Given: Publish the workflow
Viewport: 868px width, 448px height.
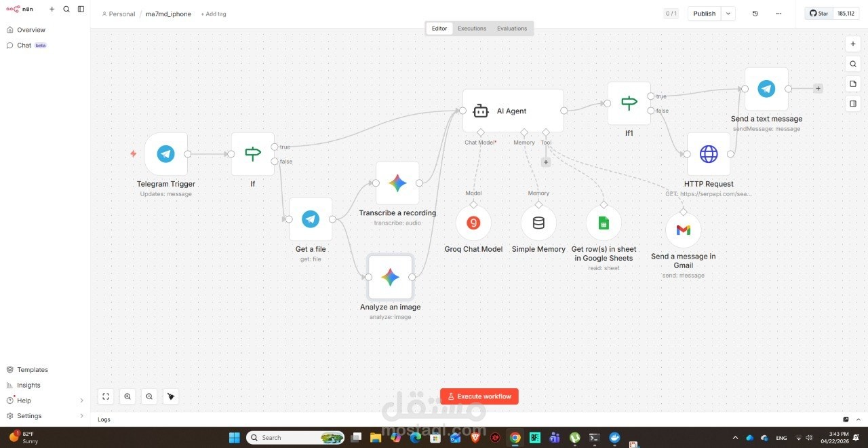Looking at the screenshot, I should [x=704, y=14].
